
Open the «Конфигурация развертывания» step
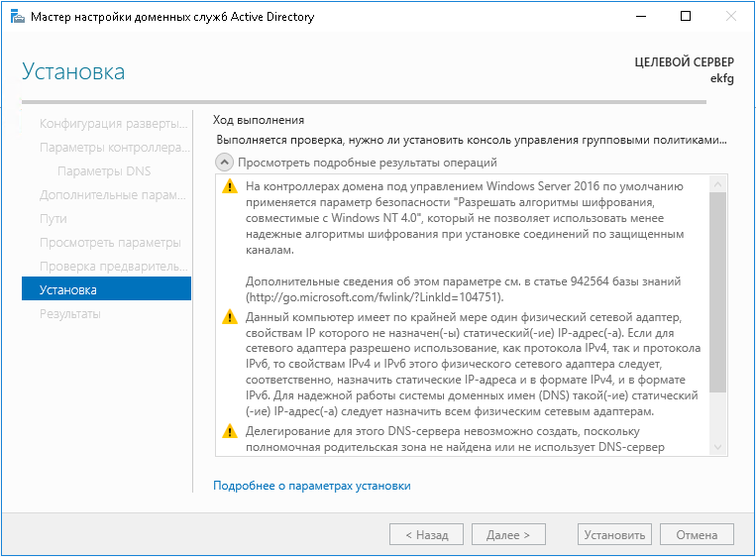[113, 124]
